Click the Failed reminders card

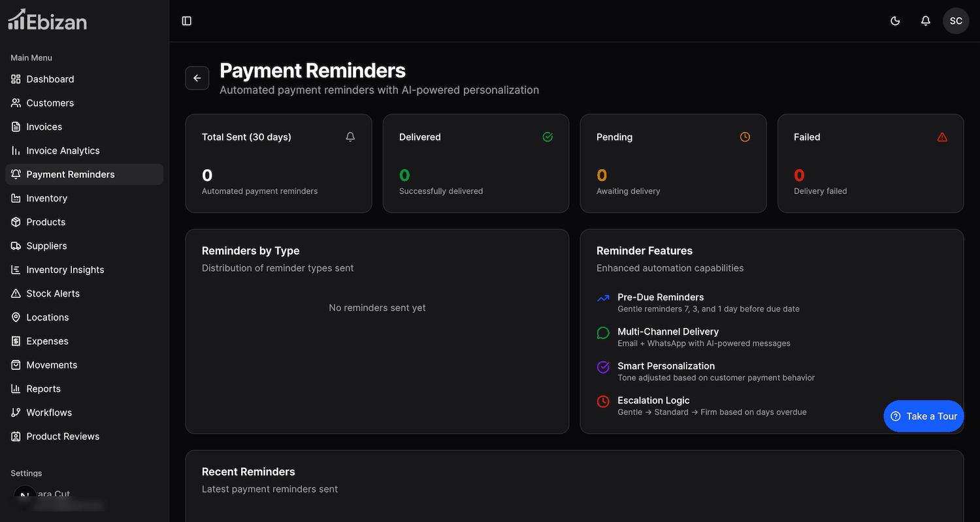[x=870, y=163]
